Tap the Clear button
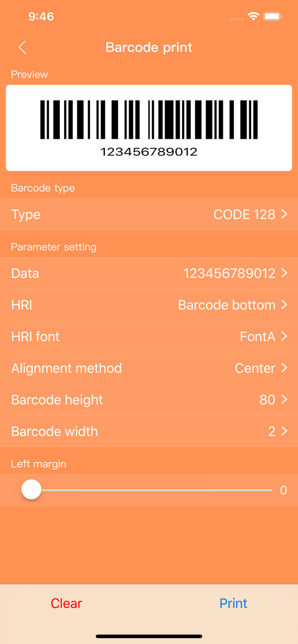 point(66,603)
